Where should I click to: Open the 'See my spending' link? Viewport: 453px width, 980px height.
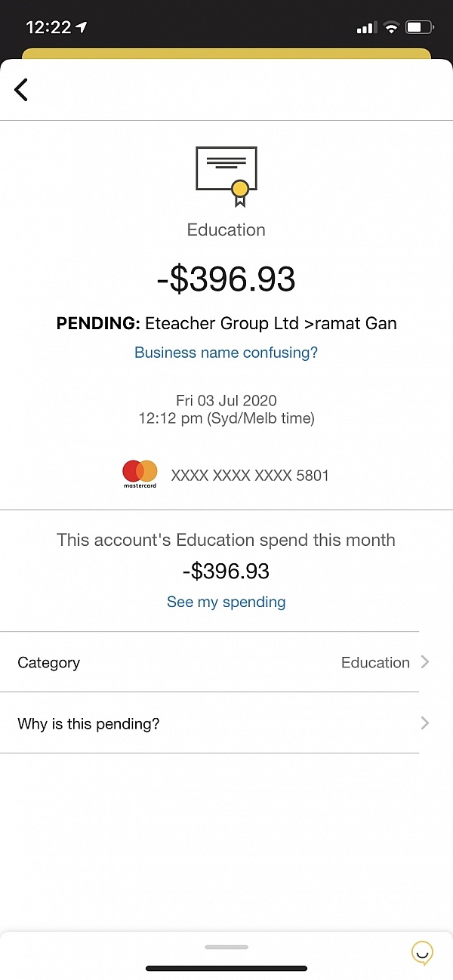coord(226,602)
